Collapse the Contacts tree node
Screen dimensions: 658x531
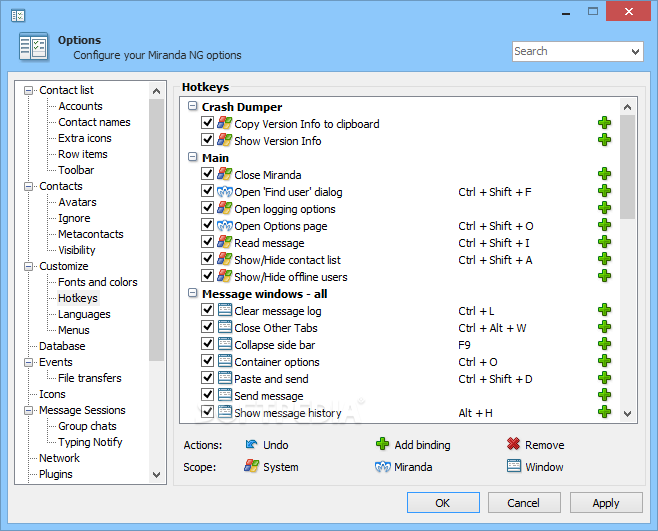click(x=29, y=186)
